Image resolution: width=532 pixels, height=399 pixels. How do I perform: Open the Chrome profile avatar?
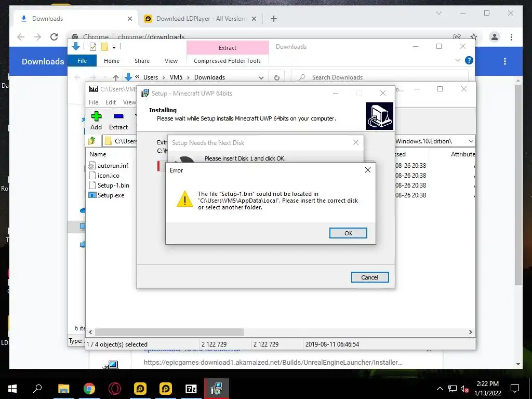[x=495, y=37]
